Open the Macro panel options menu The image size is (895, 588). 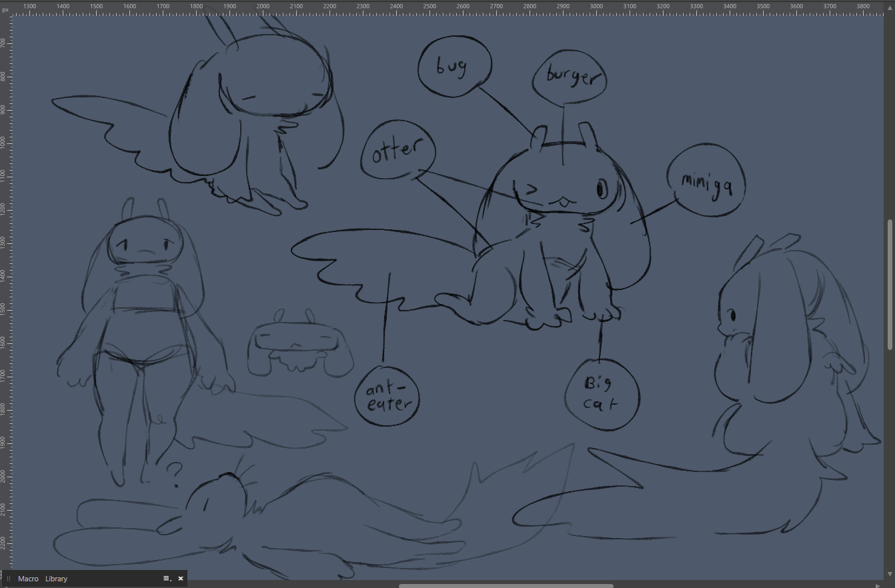click(x=167, y=579)
